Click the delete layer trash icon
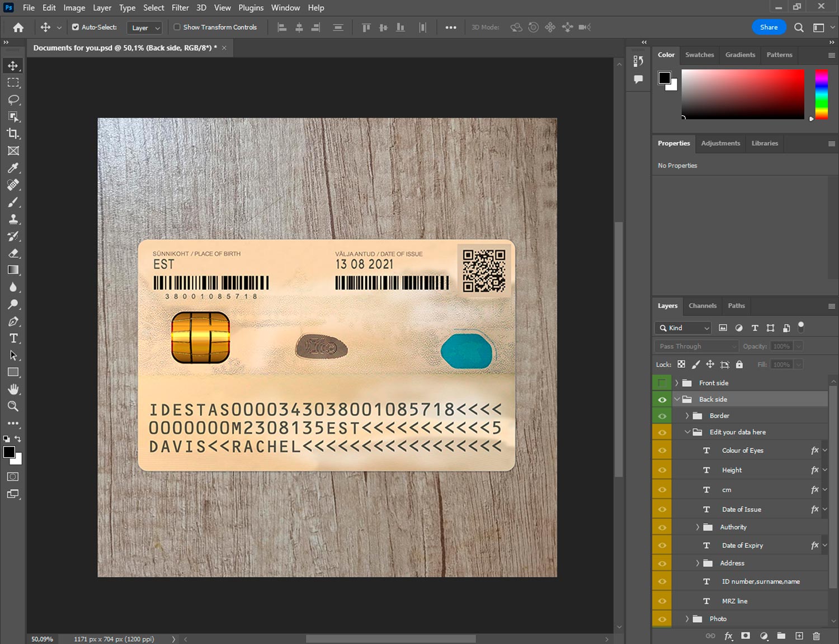The image size is (839, 644). (816, 636)
